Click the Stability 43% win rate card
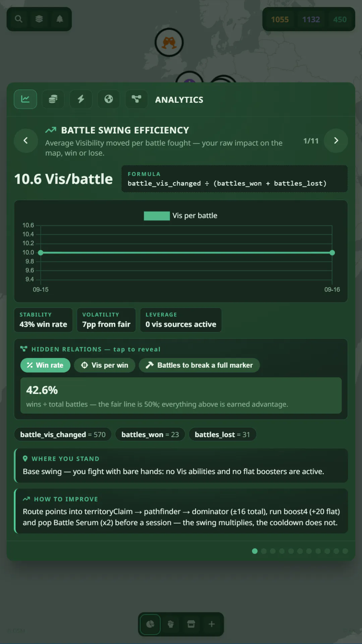 43,320
